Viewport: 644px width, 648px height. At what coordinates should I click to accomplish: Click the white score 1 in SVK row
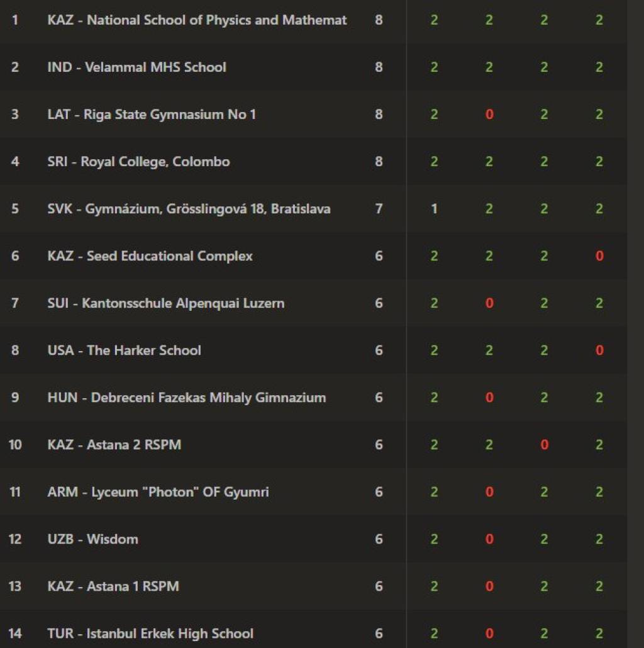pos(434,209)
